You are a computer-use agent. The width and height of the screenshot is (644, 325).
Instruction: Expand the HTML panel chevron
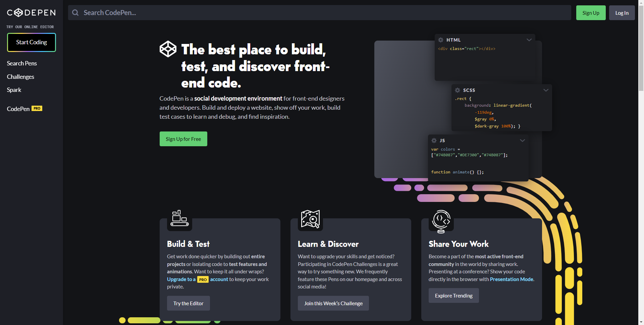click(x=529, y=40)
